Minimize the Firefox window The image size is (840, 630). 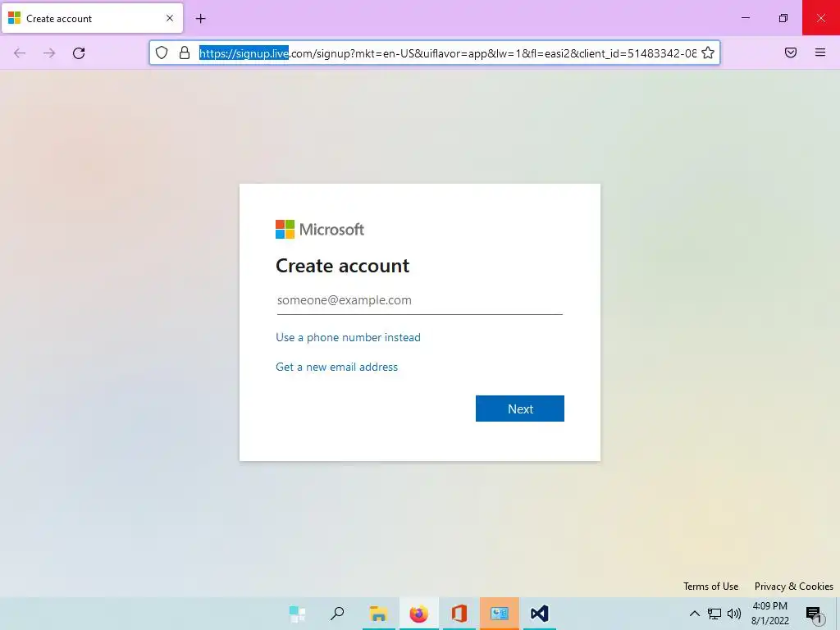(745, 18)
